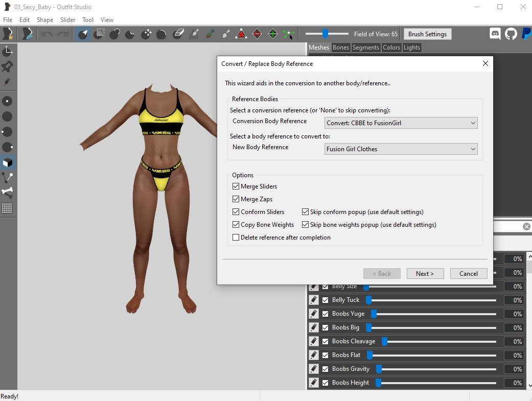
Task: Select the Mask brush tool
Action: pyautogui.click(x=99, y=34)
